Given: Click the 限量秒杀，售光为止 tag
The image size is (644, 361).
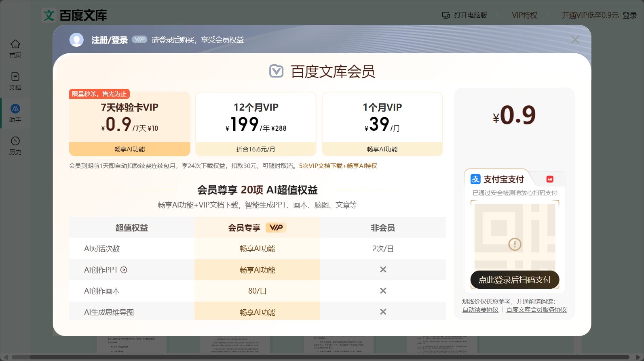Looking at the screenshot, I should [99, 94].
